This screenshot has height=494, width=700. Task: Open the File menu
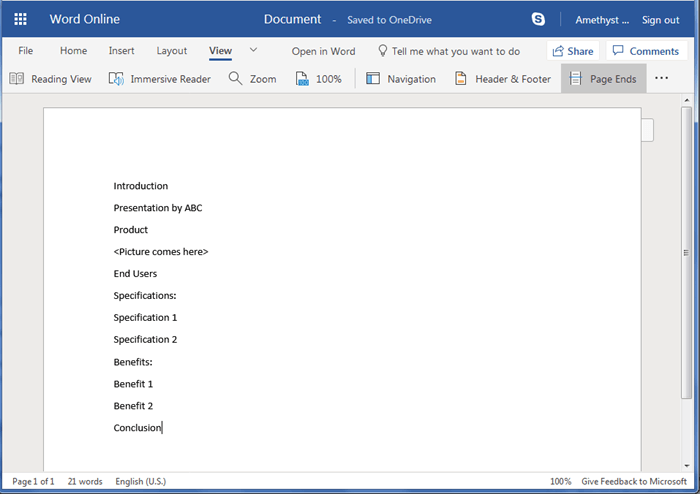[25, 51]
